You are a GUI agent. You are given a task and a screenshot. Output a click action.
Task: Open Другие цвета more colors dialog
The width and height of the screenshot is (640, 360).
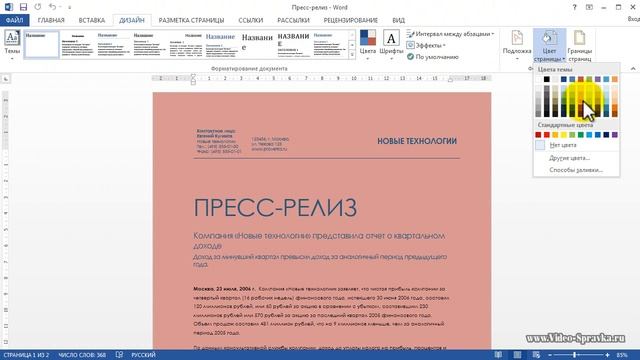[576, 158]
